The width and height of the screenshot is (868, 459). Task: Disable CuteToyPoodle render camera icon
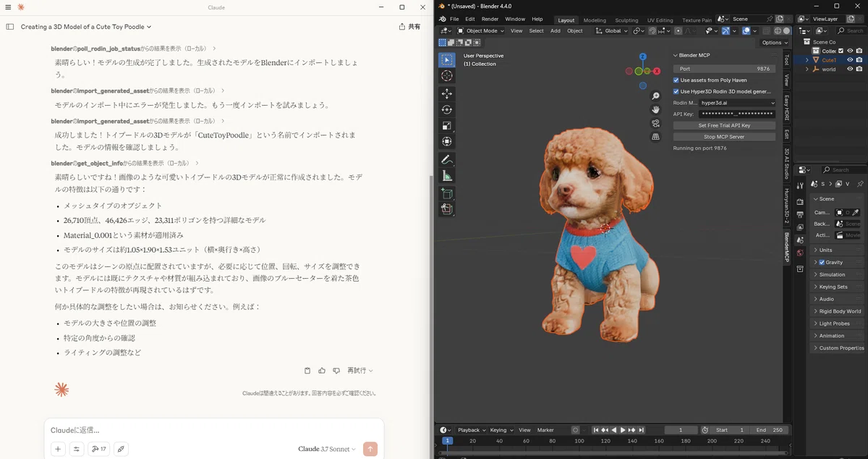[859, 60]
